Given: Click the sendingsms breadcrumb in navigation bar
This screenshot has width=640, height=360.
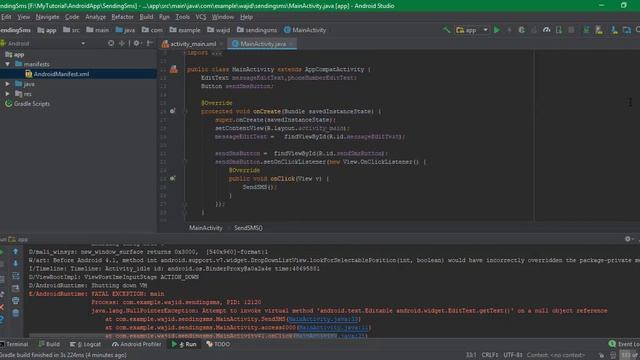Looking at the screenshot, I should coord(257,30).
